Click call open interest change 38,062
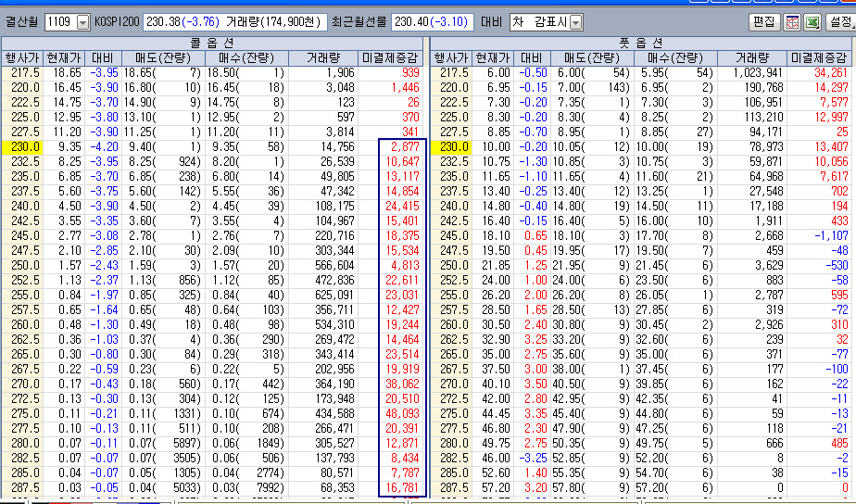 [x=402, y=384]
